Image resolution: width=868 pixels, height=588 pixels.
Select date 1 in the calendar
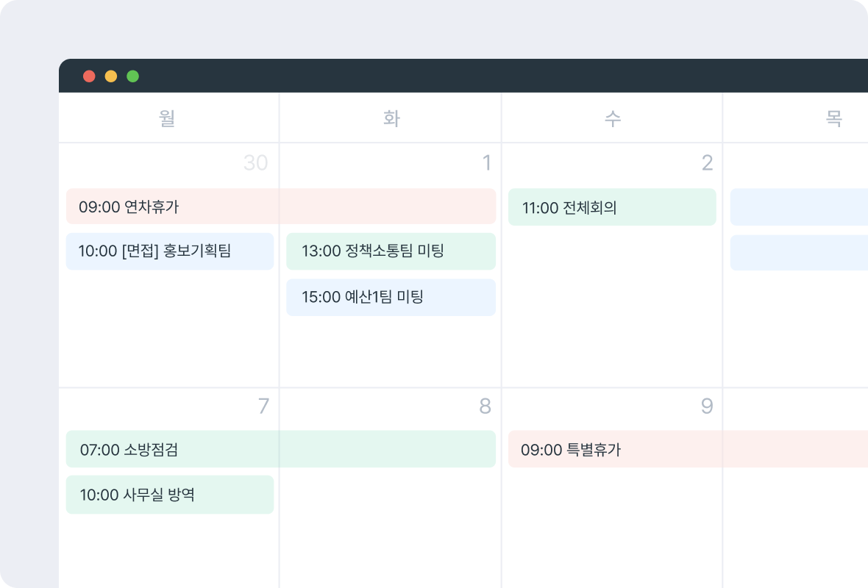point(486,162)
